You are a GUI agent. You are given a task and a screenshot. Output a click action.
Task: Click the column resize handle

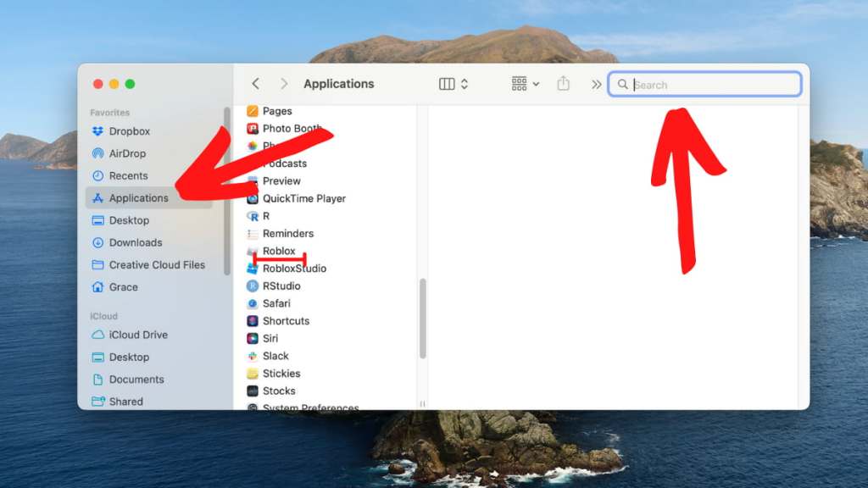click(422, 404)
